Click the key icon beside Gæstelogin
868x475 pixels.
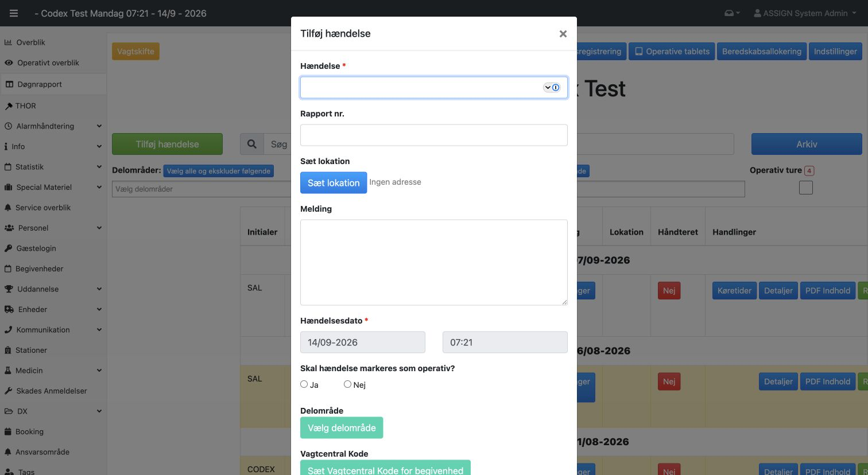(9, 248)
